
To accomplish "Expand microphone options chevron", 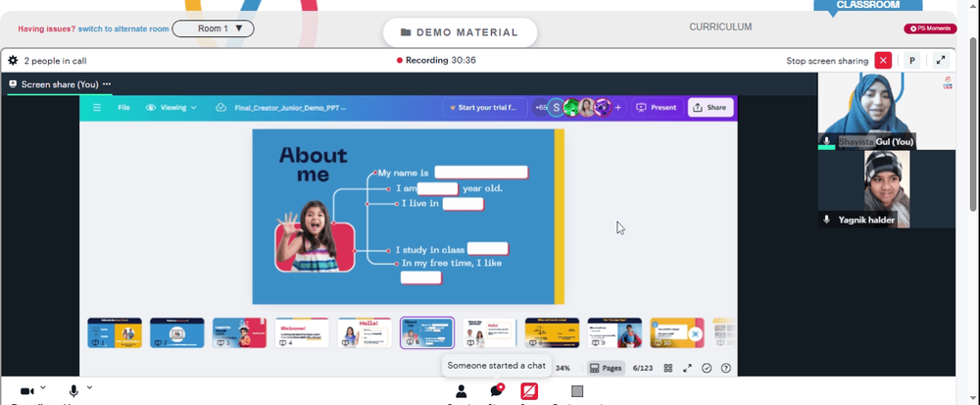I will point(89,387).
